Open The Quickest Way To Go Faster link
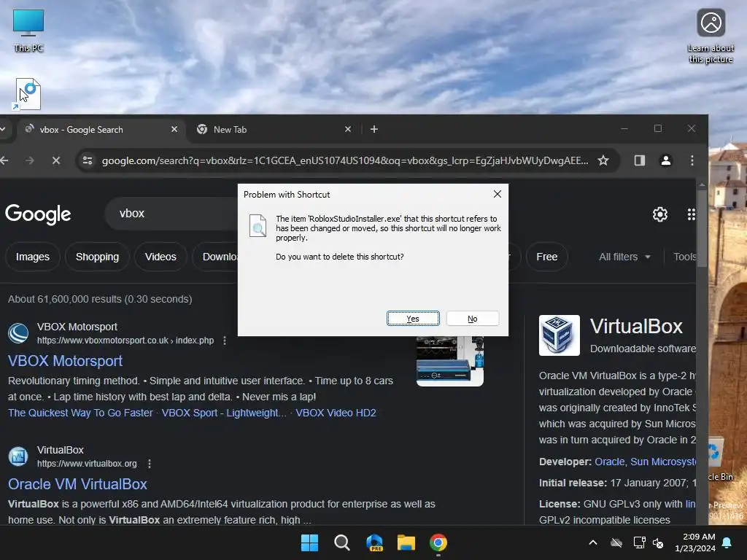Screen dimensions: 747x560 click(80, 413)
